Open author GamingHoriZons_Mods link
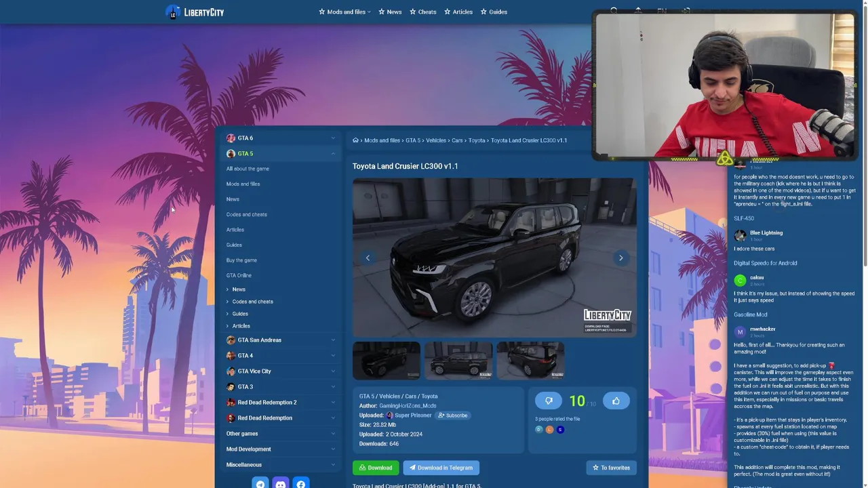The image size is (868, 488). tap(408, 406)
